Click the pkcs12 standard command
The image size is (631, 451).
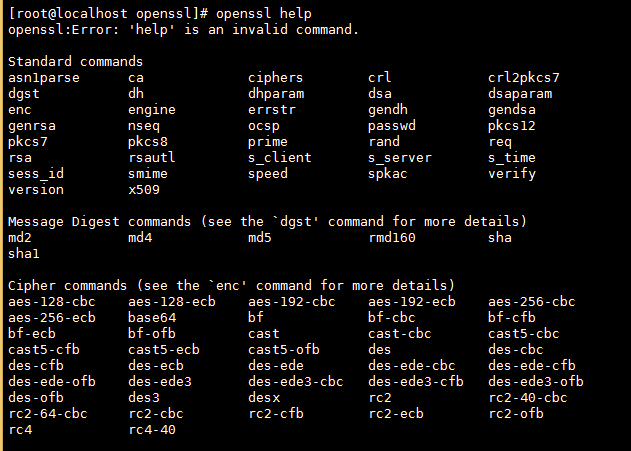point(512,125)
